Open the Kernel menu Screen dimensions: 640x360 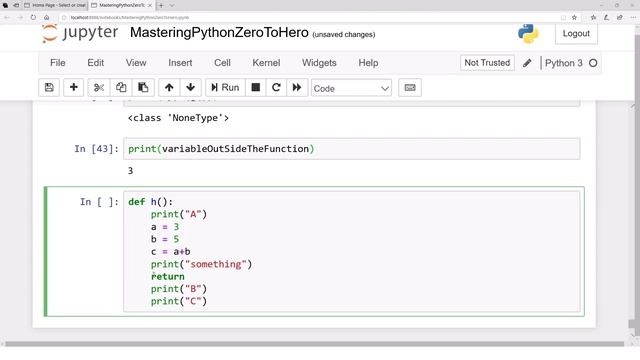pos(266,63)
